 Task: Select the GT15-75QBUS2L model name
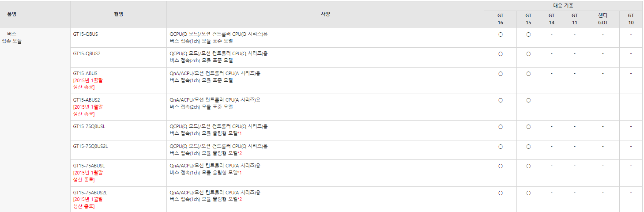[90, 146]
